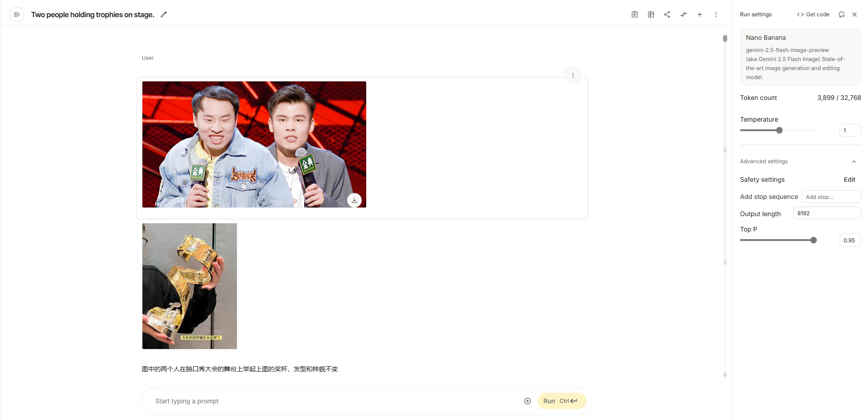
Task: Open the golden trophy image thumbnail
Action: (189, 286)
